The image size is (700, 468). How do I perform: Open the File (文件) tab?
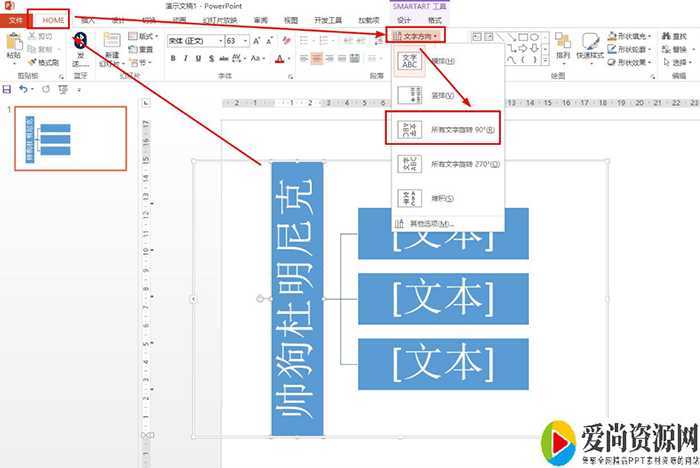click(14, 20)
